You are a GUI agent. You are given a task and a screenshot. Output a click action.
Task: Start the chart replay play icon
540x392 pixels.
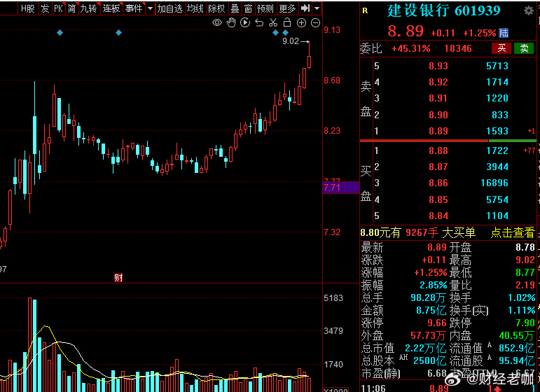[x=245, y=22]
